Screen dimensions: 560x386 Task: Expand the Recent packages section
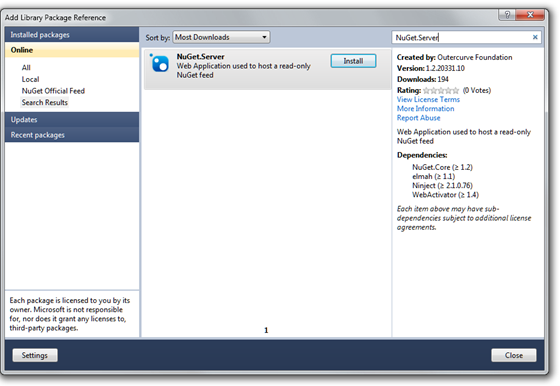click(72, 135)
